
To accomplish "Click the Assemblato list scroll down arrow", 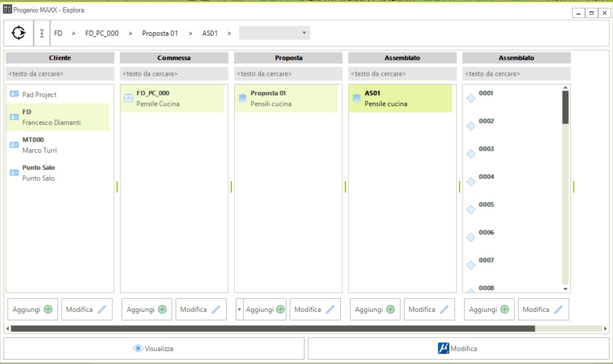I will 565,289.
